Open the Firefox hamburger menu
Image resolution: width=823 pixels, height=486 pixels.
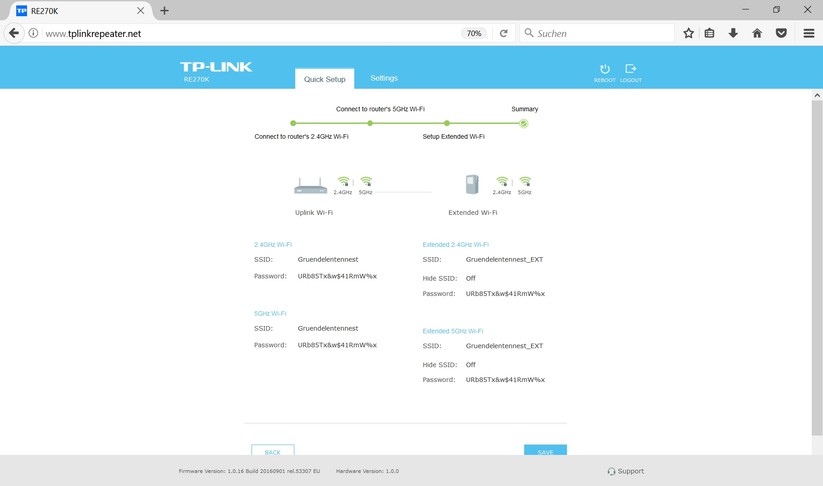808,33
